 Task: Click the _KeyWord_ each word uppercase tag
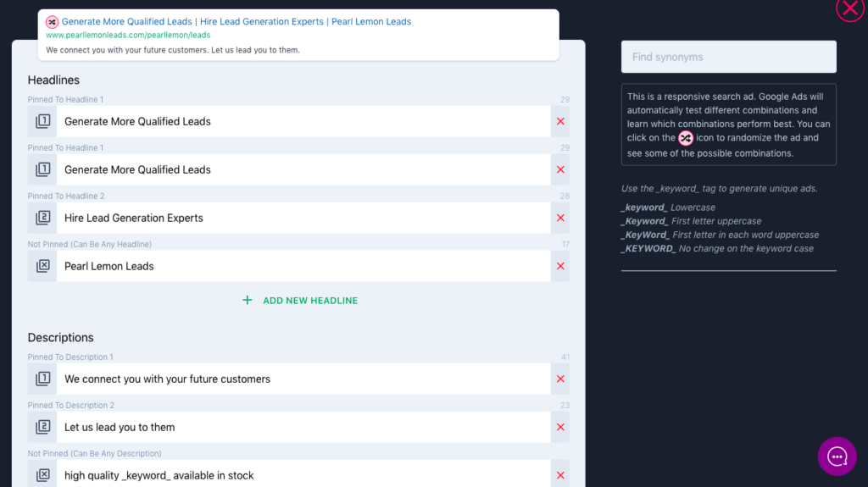pyautogui.click(x=720, y=235)
